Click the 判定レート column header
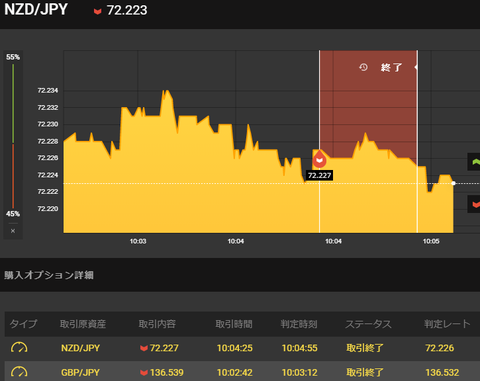The height and width of the screenshot is (381, 480). tap(447, 324)
